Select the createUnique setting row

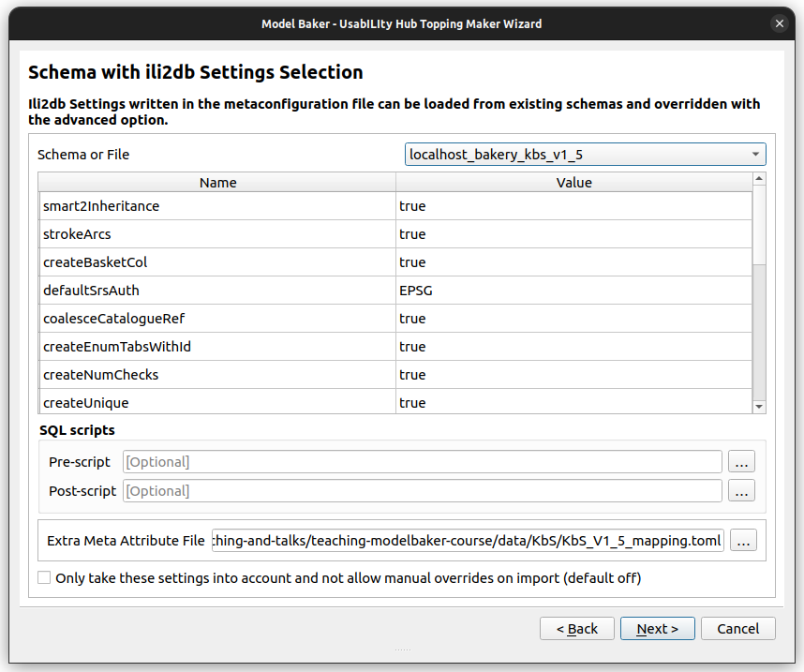[x=217, y=402]
